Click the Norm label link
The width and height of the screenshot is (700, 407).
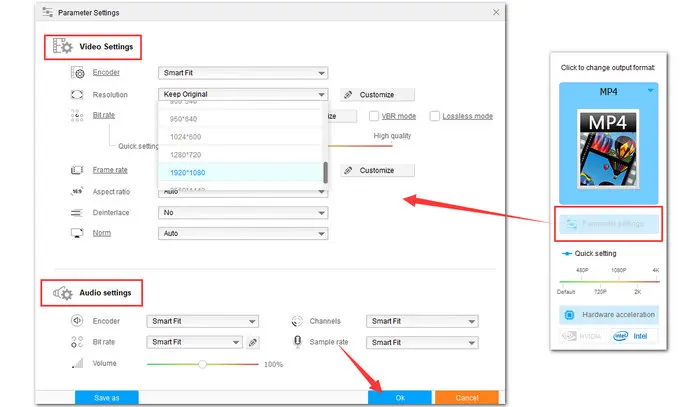[102, 233]
